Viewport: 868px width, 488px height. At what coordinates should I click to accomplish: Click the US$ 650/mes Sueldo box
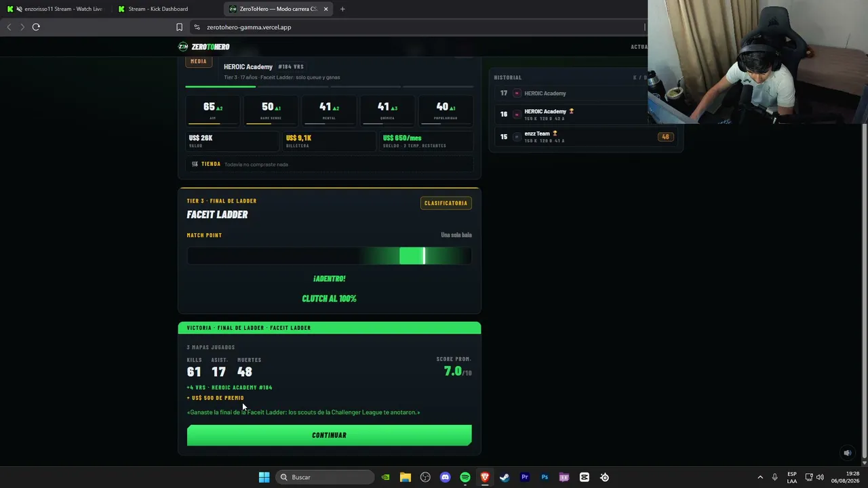coord(427,141)
